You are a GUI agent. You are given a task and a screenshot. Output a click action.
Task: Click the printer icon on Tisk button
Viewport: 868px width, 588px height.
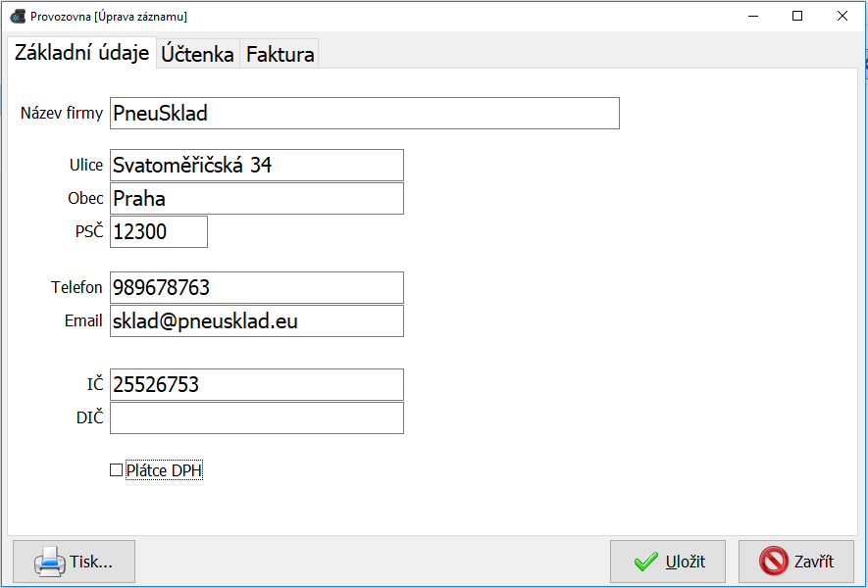[49, 562]
